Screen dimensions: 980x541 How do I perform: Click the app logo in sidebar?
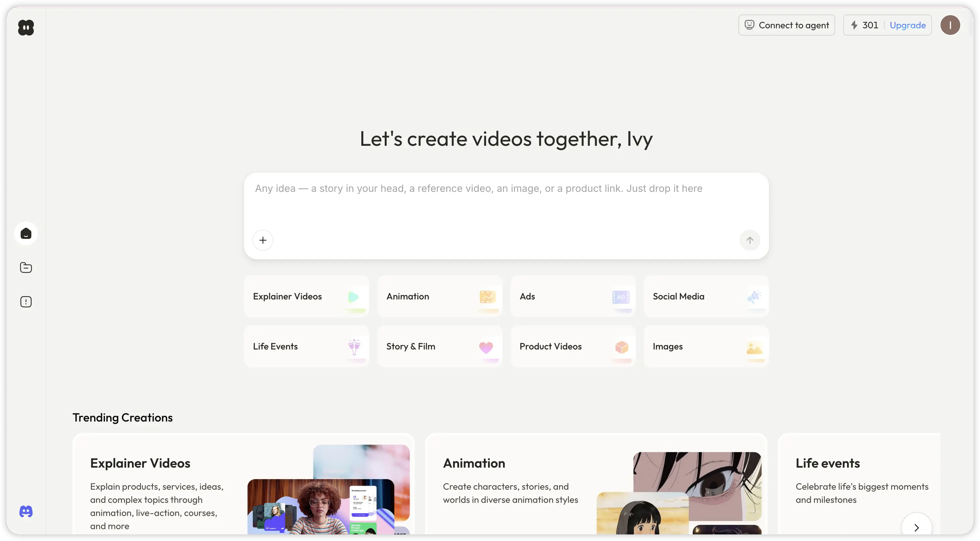coord(26,27)
